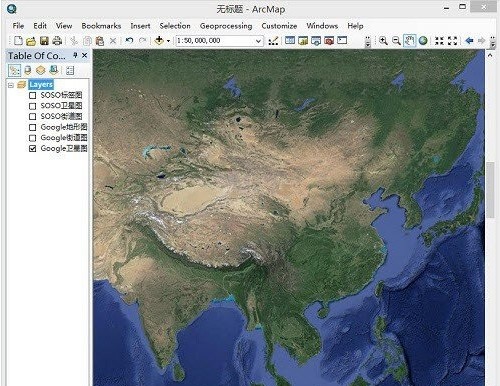
Task: Activate the Pan hand tool
Action: (x=409, y=41)
